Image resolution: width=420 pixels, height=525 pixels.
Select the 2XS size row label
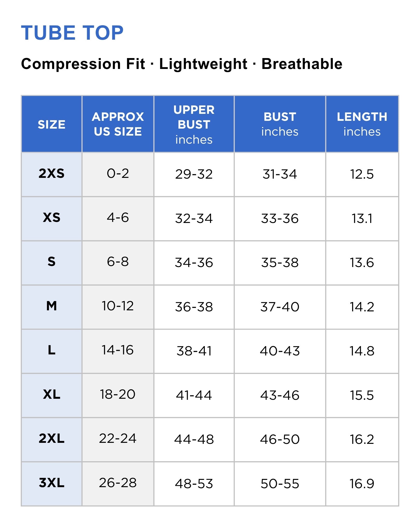52,173
